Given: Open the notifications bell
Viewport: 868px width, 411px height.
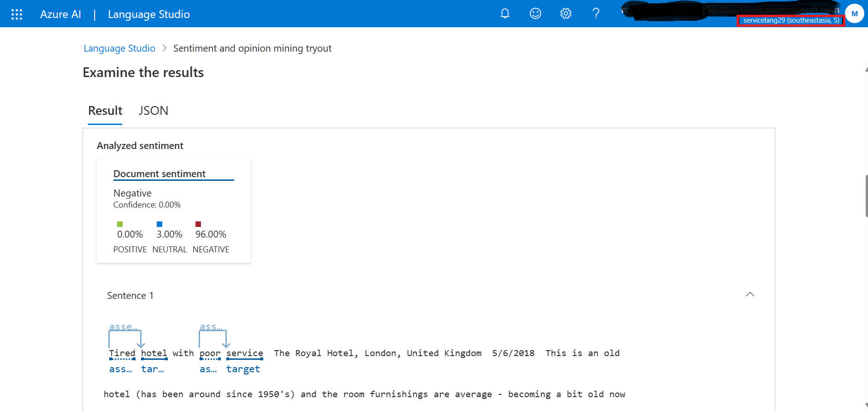Looking at the screenshot, I should tap(505, 14).
